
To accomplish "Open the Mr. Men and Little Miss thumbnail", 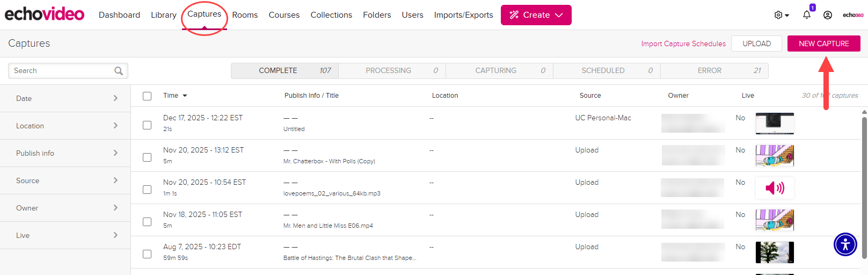I will (x=775, y=220).
